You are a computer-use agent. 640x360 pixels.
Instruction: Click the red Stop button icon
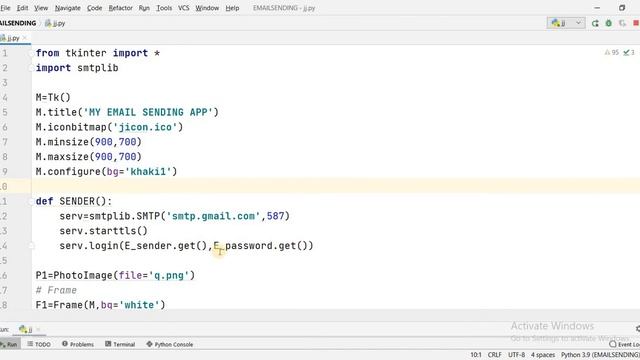636,23
